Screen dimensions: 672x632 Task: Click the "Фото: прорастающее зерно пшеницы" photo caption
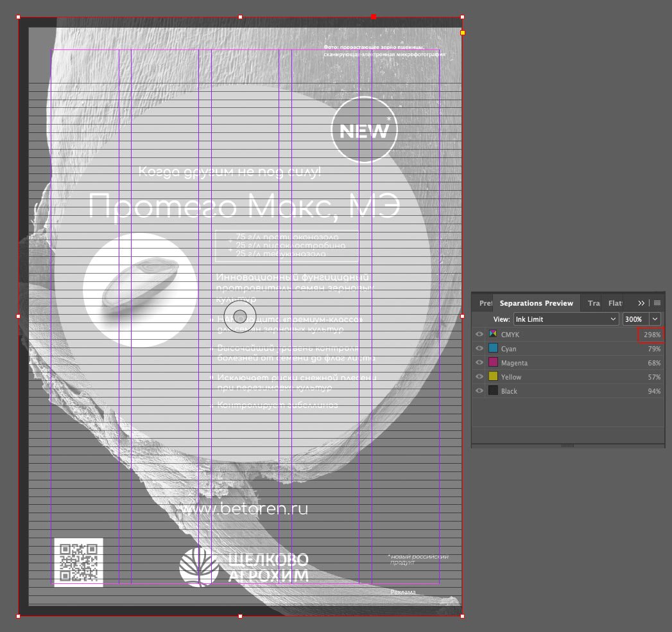(x=374, y=47)
